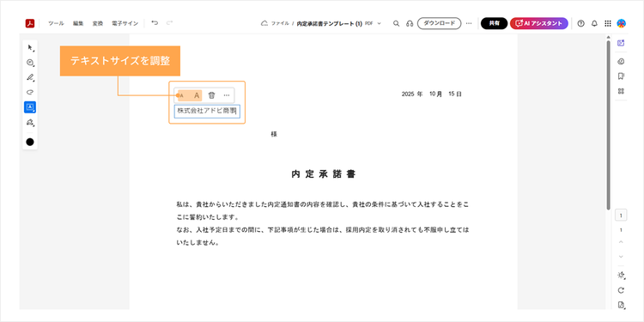Open the apps grid launcher
Image resolution: width=644 pixels, height=322 pixels.
pyautogui.click(x=608, y=23)
